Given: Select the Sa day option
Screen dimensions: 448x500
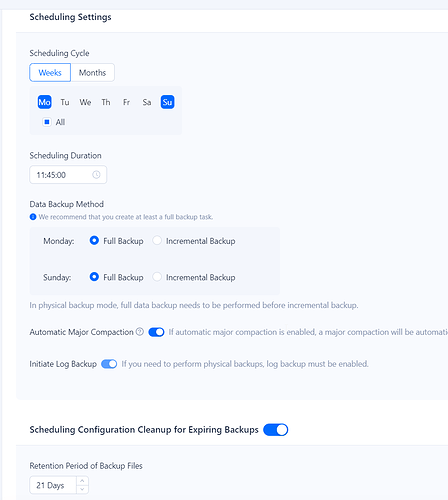Looking at the screenshot, I should pyautogui.click(x=147, y=102).
